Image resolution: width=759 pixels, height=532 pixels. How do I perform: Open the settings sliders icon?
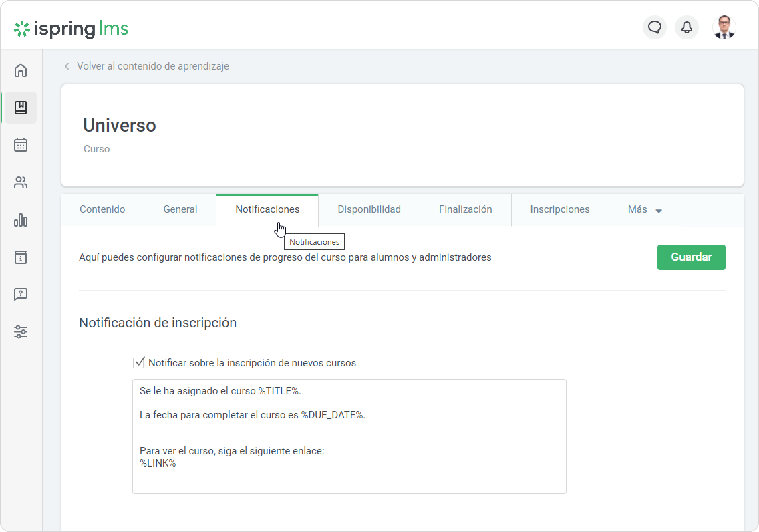(x=21, y=332)
